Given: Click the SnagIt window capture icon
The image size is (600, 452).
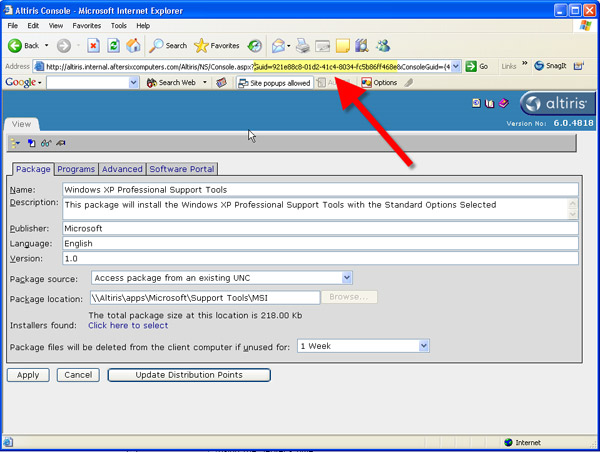Looking at the screenshot, I should [x=578, y=66].
